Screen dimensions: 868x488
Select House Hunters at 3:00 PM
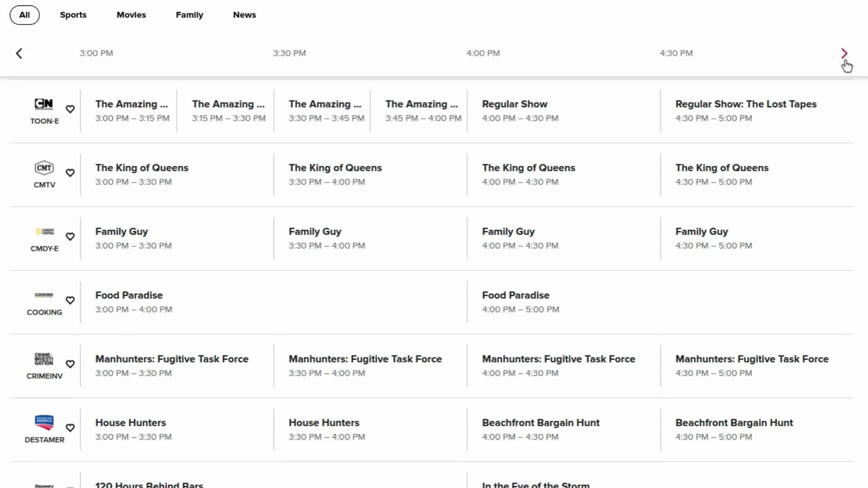click(177, 429)
